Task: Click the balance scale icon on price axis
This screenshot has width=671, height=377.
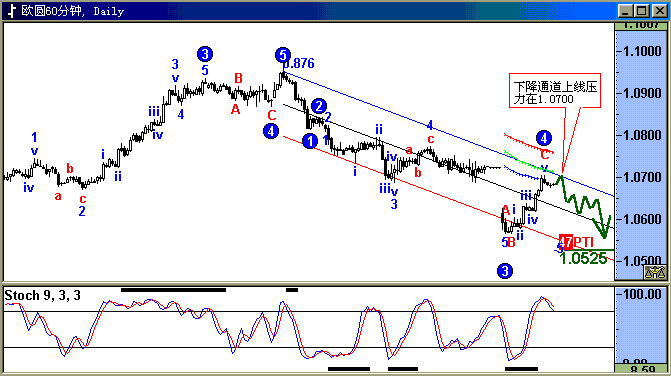Action: pyautogui.click(x=655, y=272)
